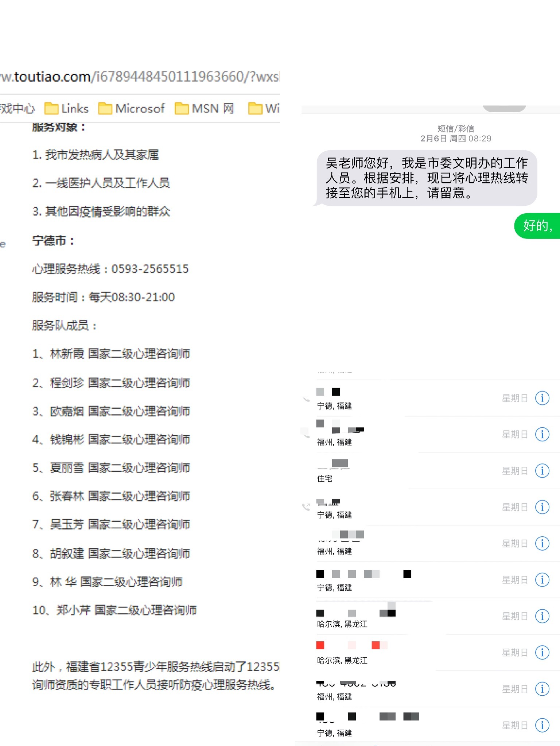Open the Microsof bookmark folder
This screenshot has width=560, height=746.
pyautogui.click(x=132, y=108)
